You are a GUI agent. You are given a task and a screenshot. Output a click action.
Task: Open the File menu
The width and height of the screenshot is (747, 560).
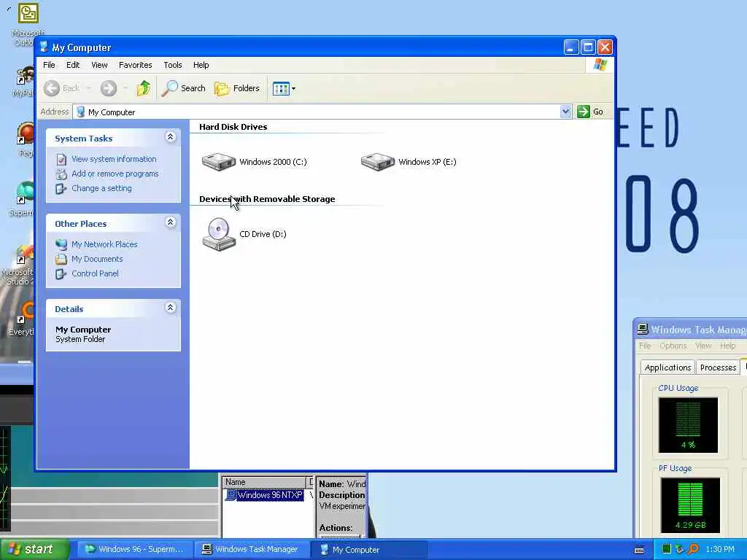(x=49, y=65)
